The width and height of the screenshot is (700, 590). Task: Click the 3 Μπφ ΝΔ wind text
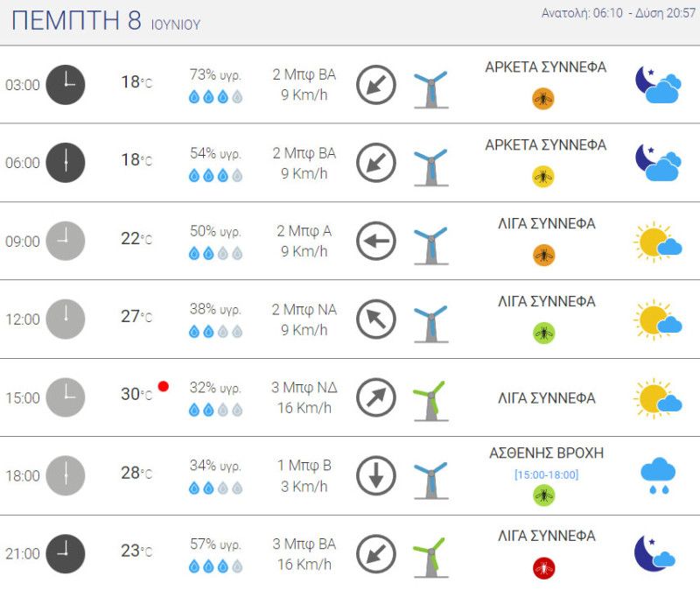[304, 387]
